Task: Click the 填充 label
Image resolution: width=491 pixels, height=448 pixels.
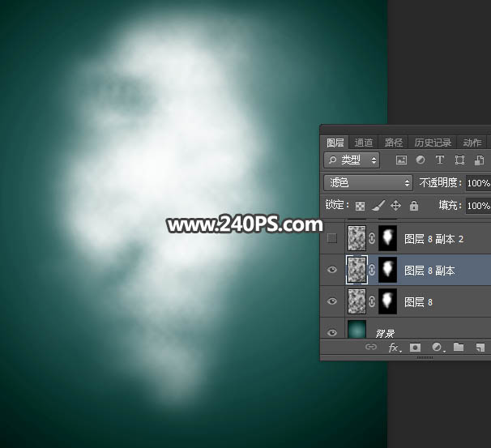Action: click(450, 206)
